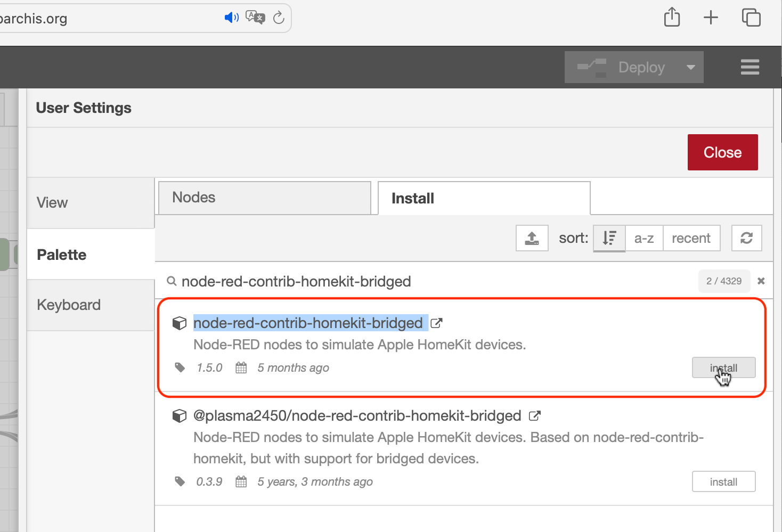Install the @plasma2450 module version 0.3.9

click(723, 481)
